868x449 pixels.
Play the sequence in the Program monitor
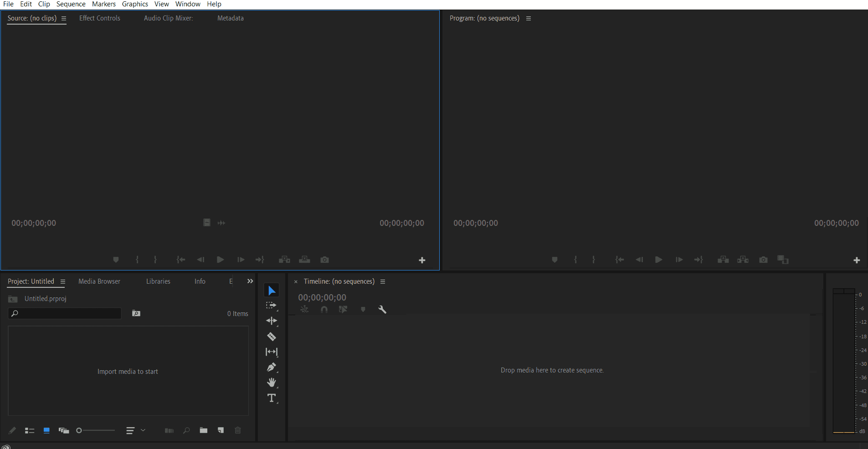tap(659, 260)
